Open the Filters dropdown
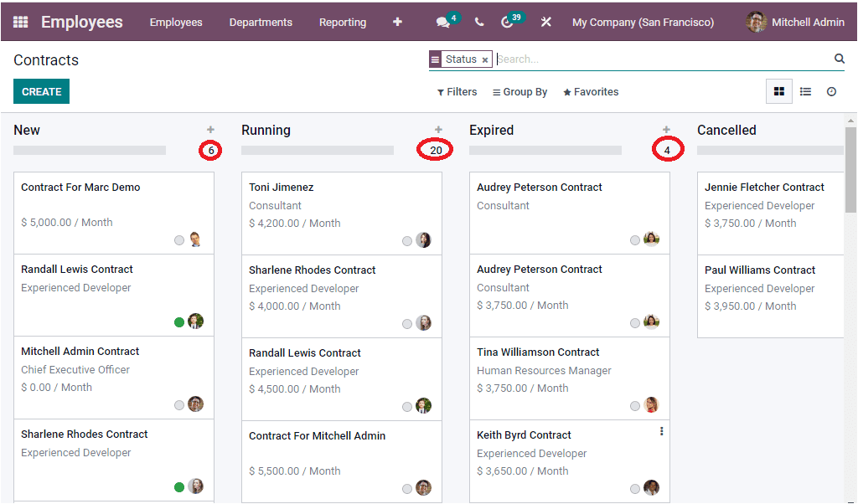 (x=456, y=91)
